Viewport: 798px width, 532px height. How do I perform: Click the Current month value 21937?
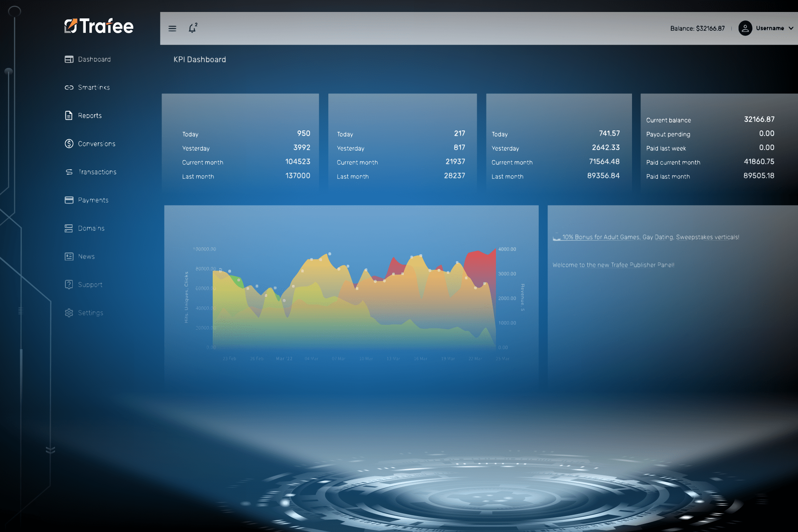coord(455,162)
